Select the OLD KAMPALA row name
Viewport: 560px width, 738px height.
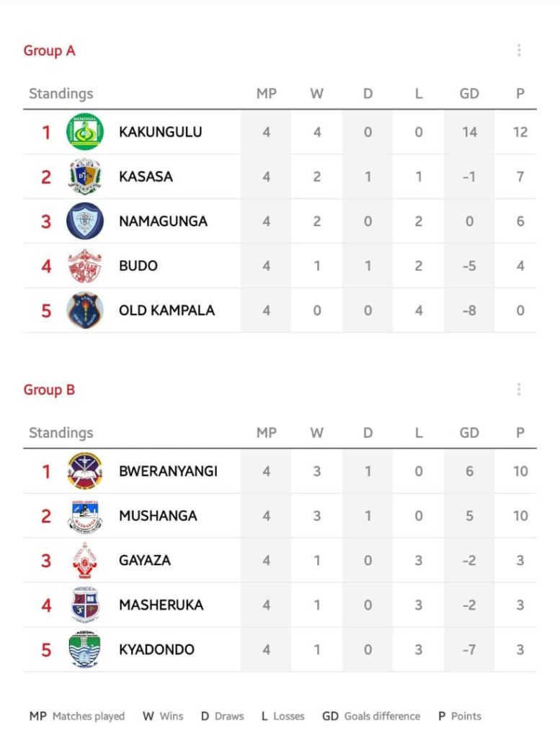tap(166, 311)
